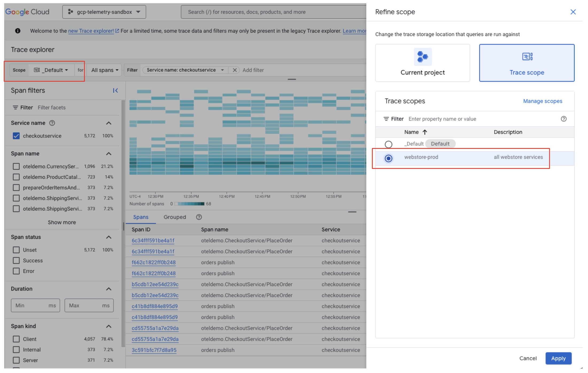The image size is (588, 373).
Task: Check the prepareOrderItemsAnd... span name
Action: pos(16,187)
